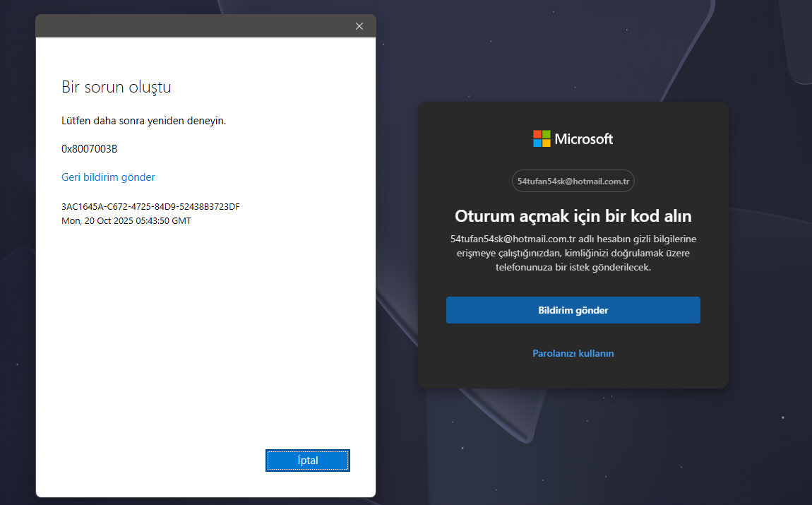Click the Bildirim gönder button
The width and height of the screenshot is (812, 505).
click(x=573, y=310)
